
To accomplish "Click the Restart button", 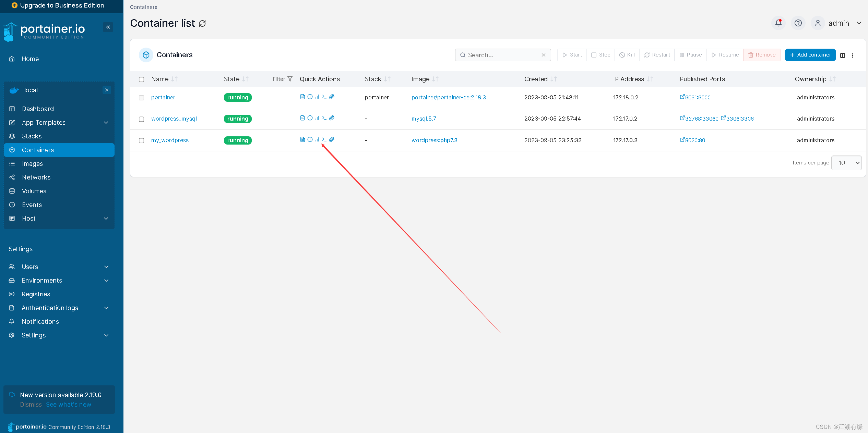I will [657, 55].
